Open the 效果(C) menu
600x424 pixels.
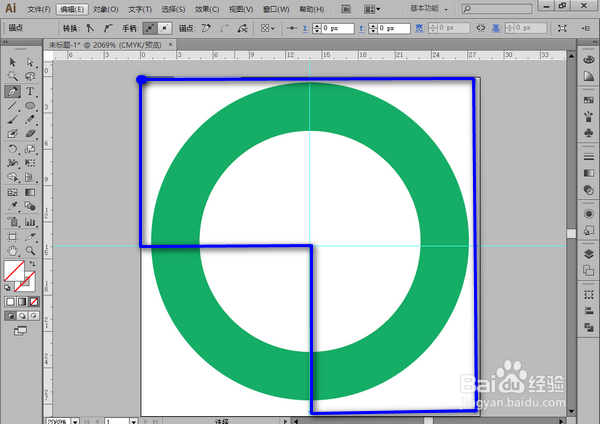207,9
